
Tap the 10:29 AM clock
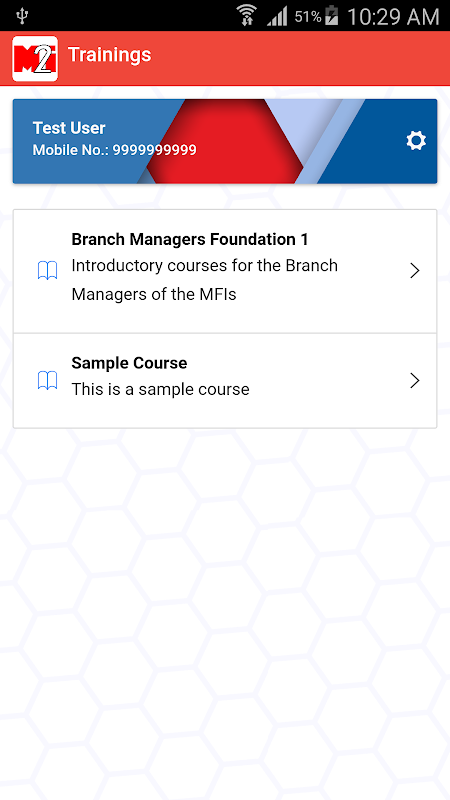[393, 17]
